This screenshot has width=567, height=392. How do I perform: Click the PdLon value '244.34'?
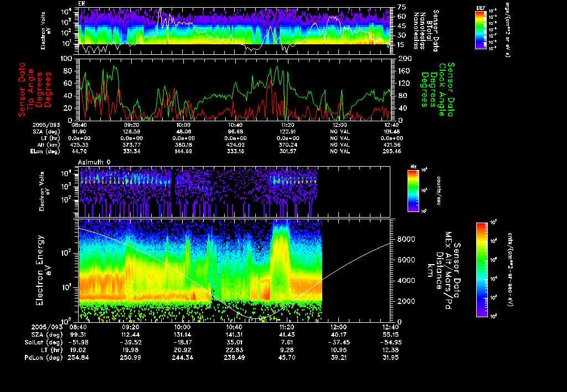182,358
